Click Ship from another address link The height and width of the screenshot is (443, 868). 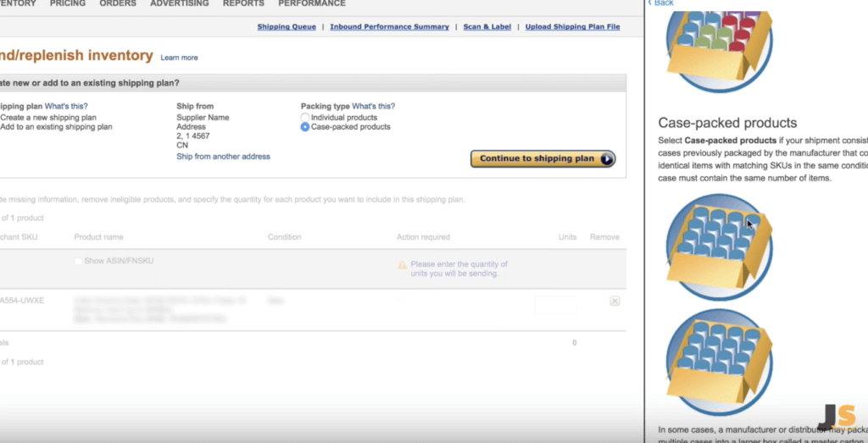click(223, 157)
